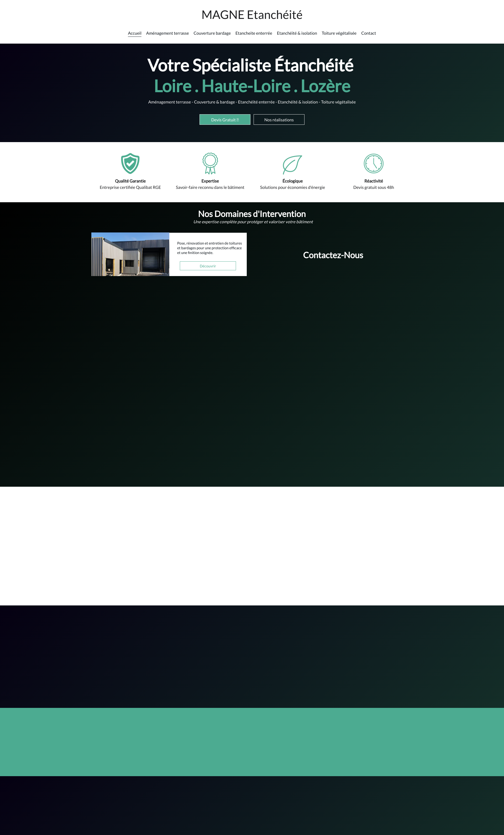Click 'Devis gratuit sous 48h' text
Image resolution: width=504 pixels, height=835 pixels.
click(374, 187)
